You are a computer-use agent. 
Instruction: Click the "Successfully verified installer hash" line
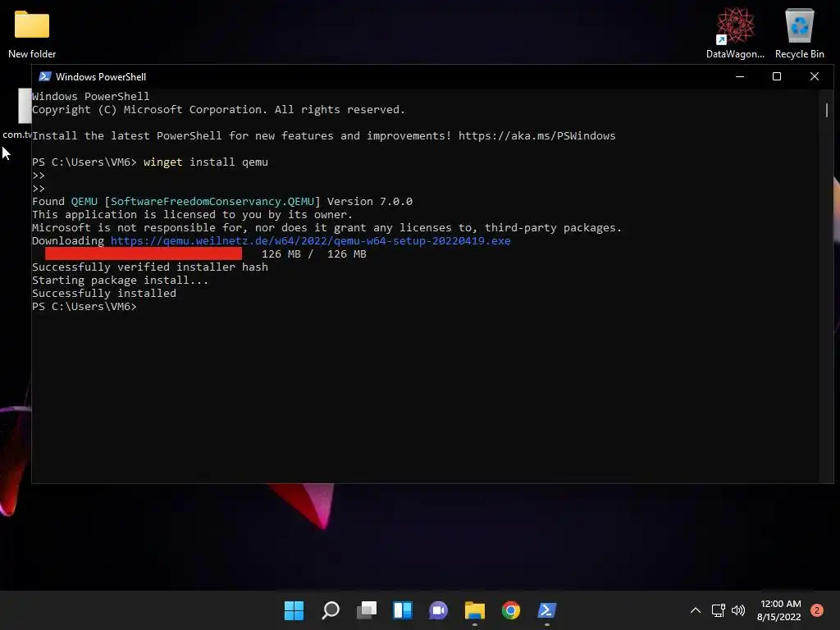[x=150, y=267]
